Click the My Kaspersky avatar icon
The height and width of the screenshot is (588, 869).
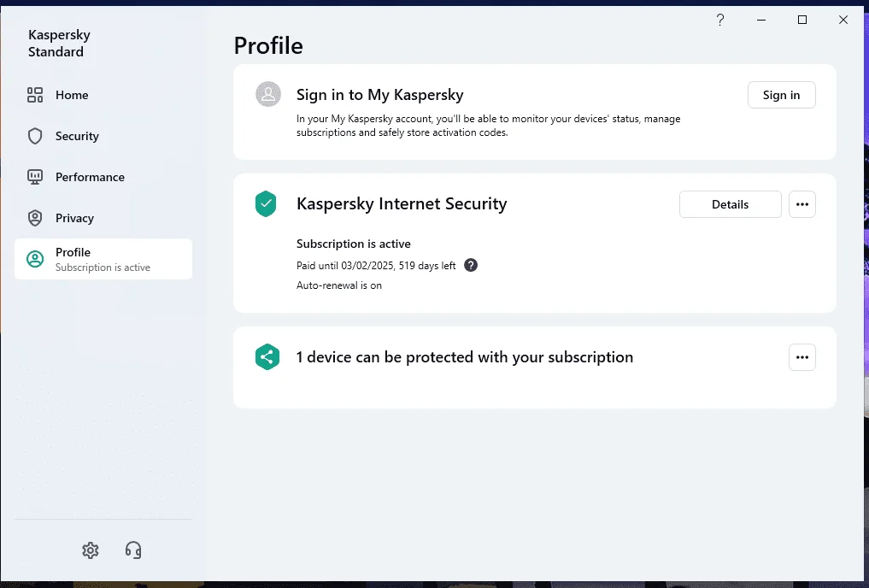268,94
